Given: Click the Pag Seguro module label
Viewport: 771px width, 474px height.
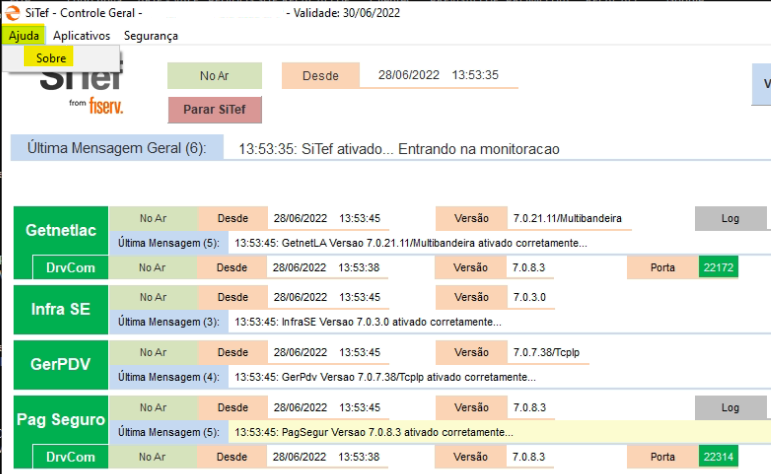Looking at the screenshot, I should coord(61,419).
